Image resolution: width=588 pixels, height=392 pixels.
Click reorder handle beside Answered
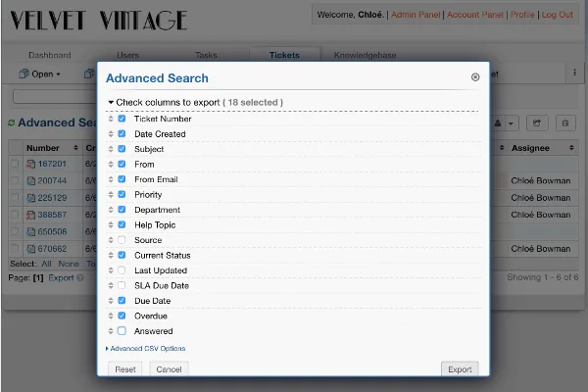[111, 331]
